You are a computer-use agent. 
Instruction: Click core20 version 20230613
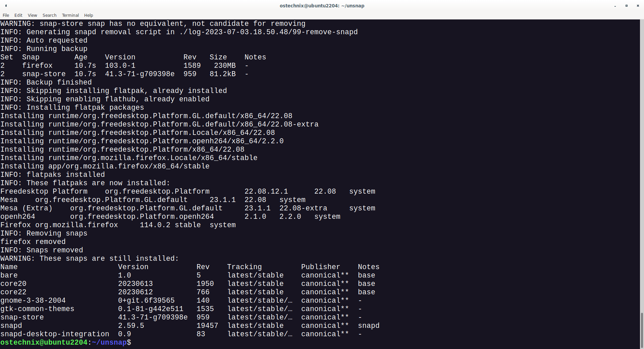point(136,284)
